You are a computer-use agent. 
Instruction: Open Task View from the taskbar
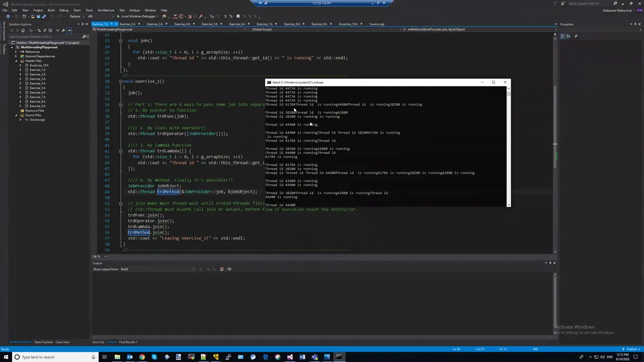point(105,357)
